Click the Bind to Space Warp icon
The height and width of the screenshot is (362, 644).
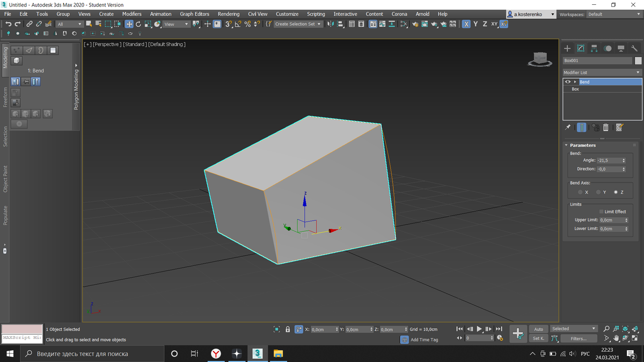click(48, 24)
